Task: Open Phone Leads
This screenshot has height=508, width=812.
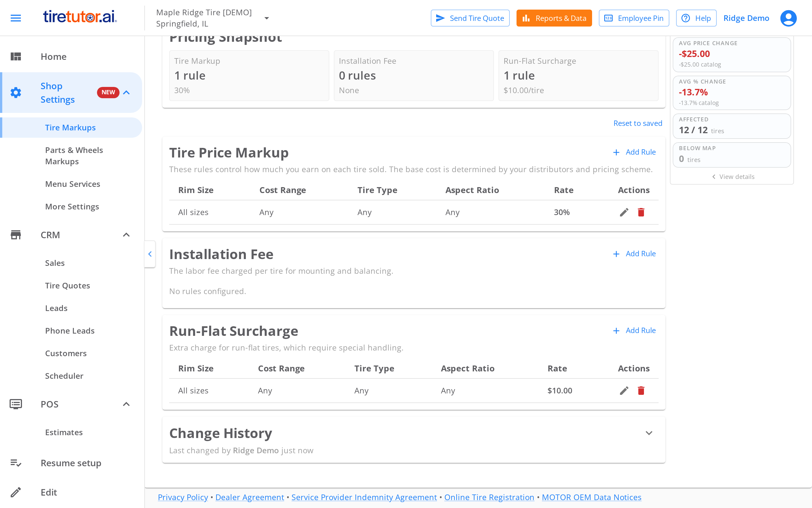Action: coord(70,330)
